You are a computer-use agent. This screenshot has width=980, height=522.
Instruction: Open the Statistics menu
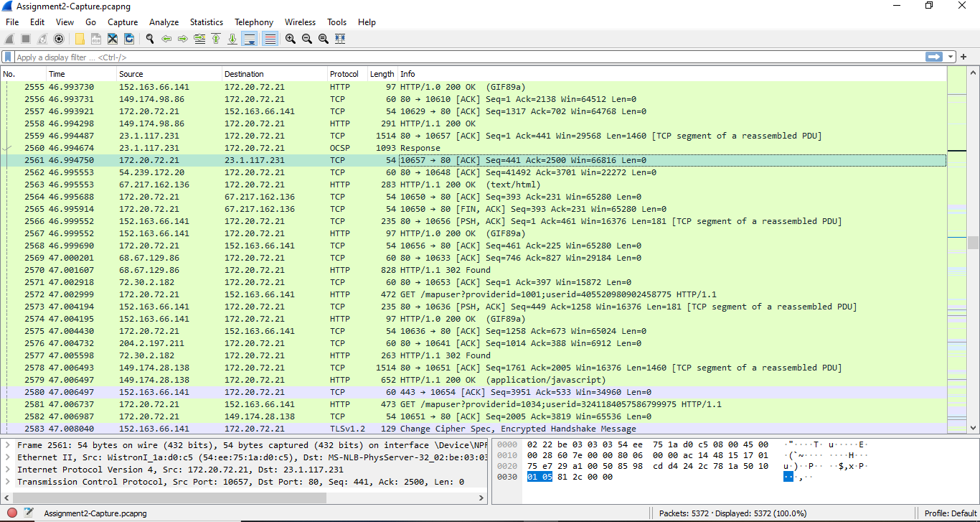[206, 22]
